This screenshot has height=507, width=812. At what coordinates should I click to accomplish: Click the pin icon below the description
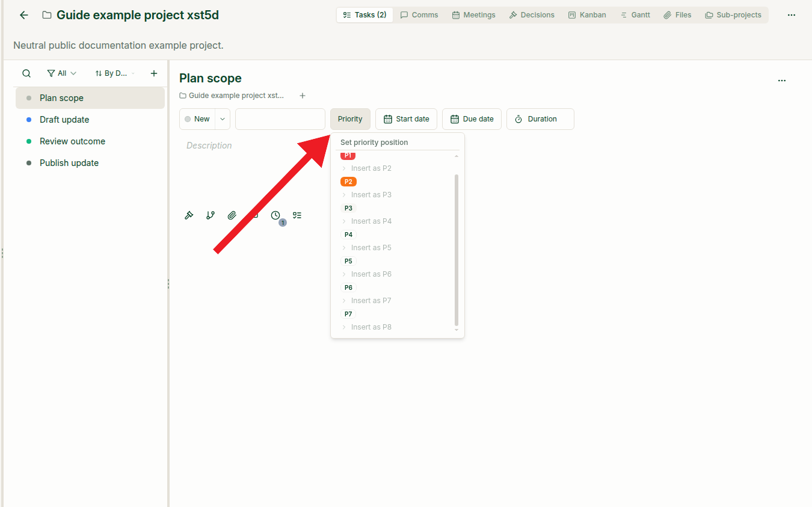point(189,215)
